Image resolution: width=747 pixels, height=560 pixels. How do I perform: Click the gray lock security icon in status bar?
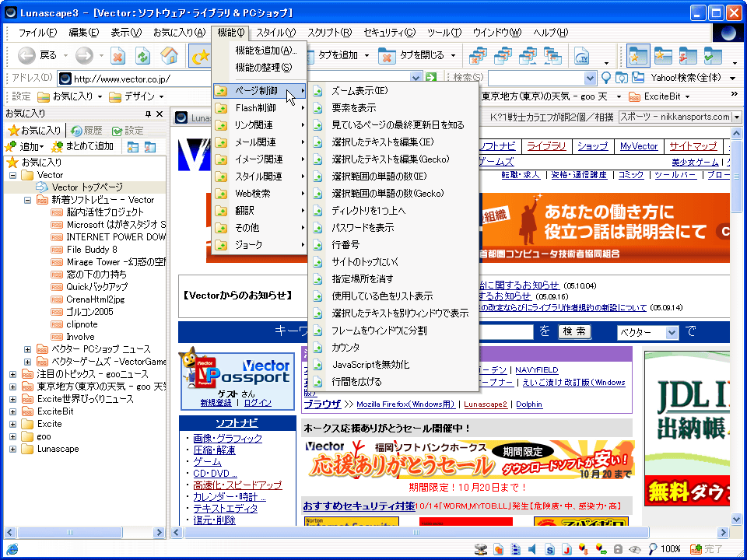(x=617, y=549)
